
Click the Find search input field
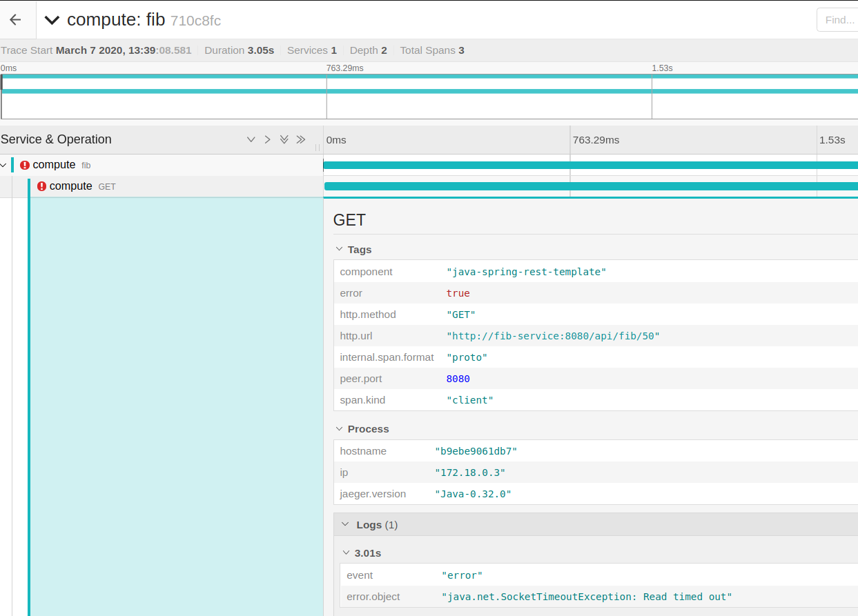click(837, 20)
